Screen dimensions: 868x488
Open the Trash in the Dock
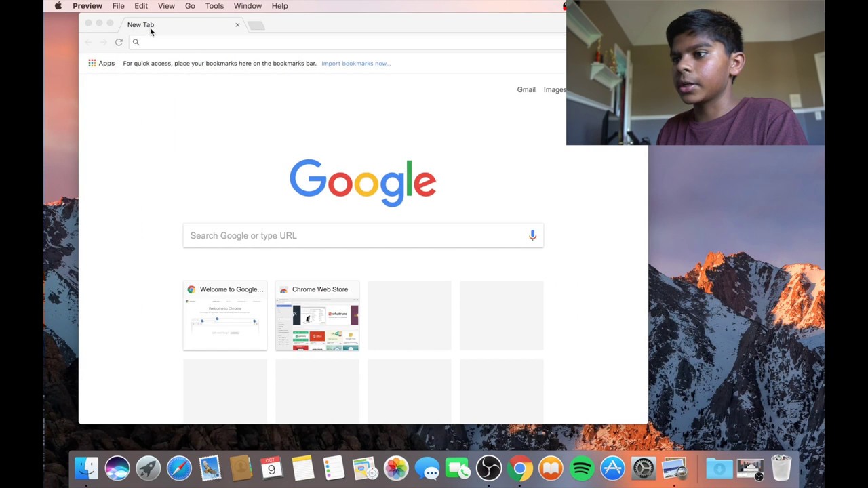(x=781, y=468)
